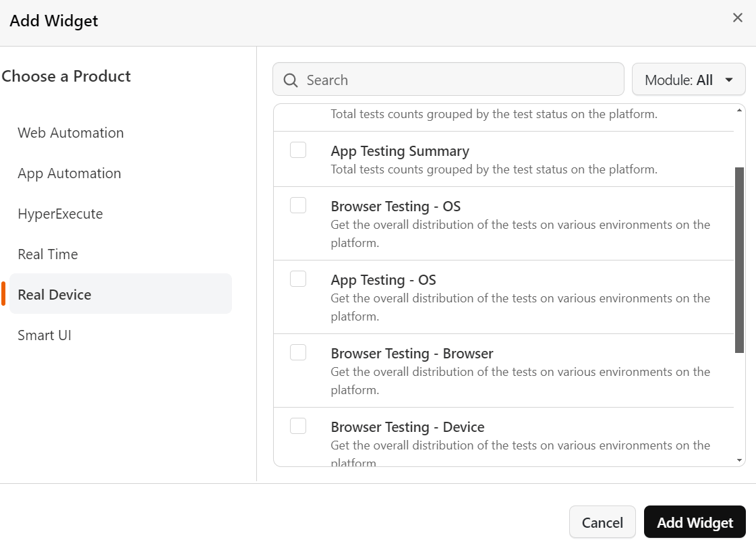Select the Browser Testing - Device checkbox
Viewport: 756px width, 548px height.
(298, 426)
